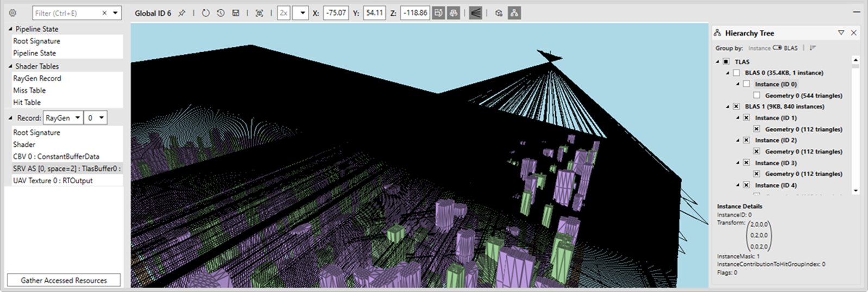Click the first camera button after Z field
This screenshot has width=868, height=292.
pos(438,13)
